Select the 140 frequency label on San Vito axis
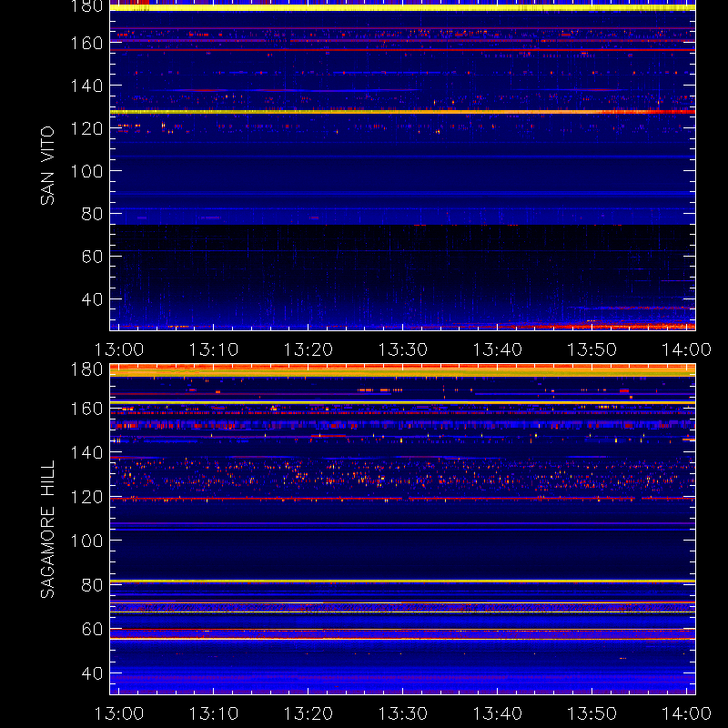Viewport: 728px width, 728px height. (86, 86)
